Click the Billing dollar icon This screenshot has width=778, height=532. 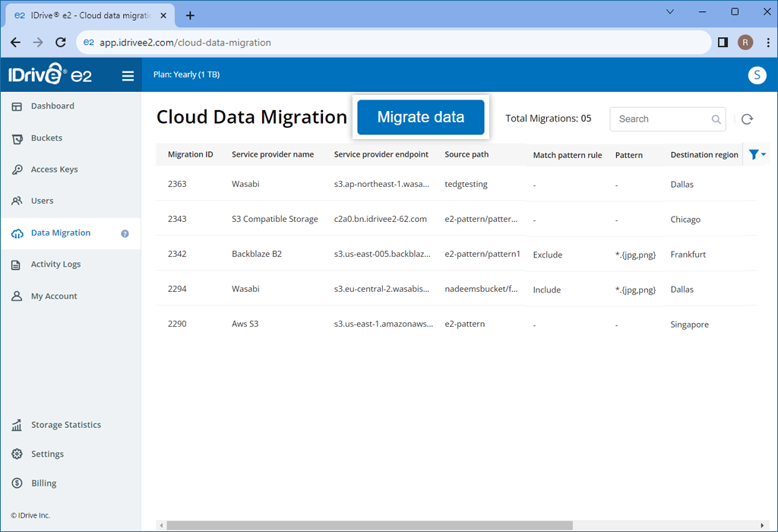point(17,483)
